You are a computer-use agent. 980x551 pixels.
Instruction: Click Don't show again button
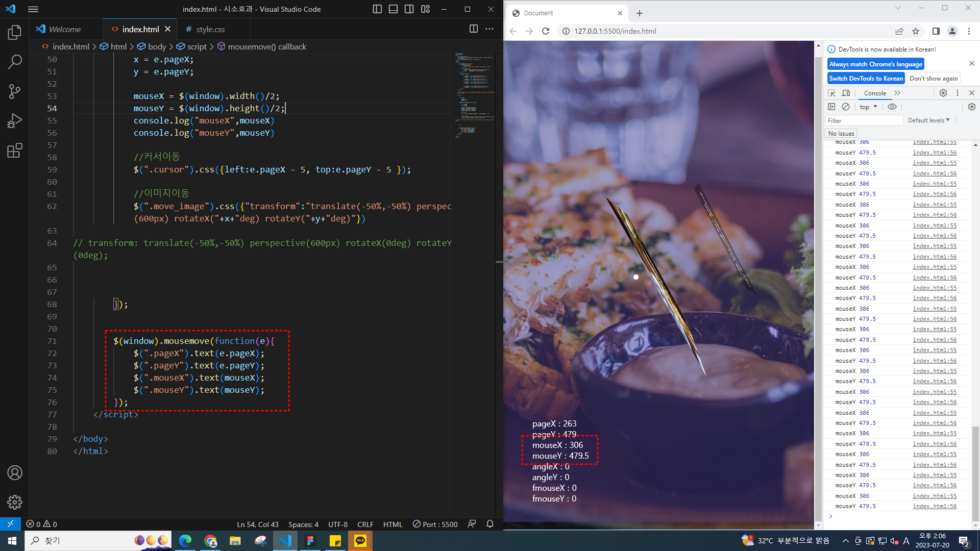(x=933, y=78)
